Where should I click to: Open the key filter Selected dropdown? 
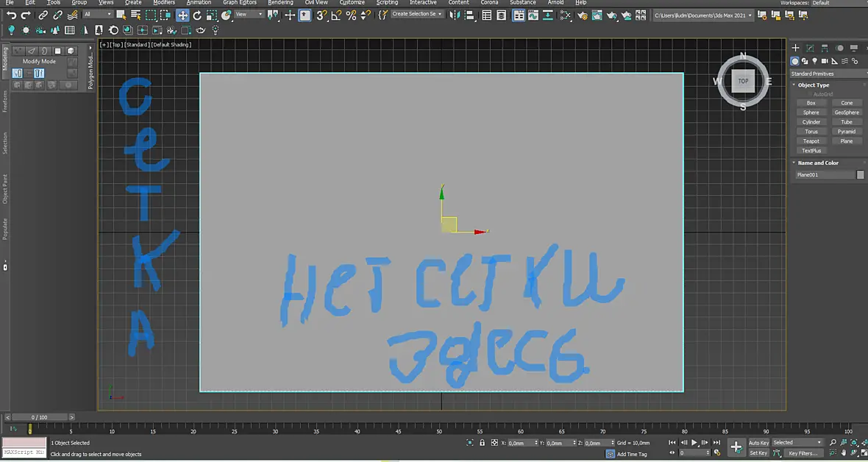coord(797,443)
